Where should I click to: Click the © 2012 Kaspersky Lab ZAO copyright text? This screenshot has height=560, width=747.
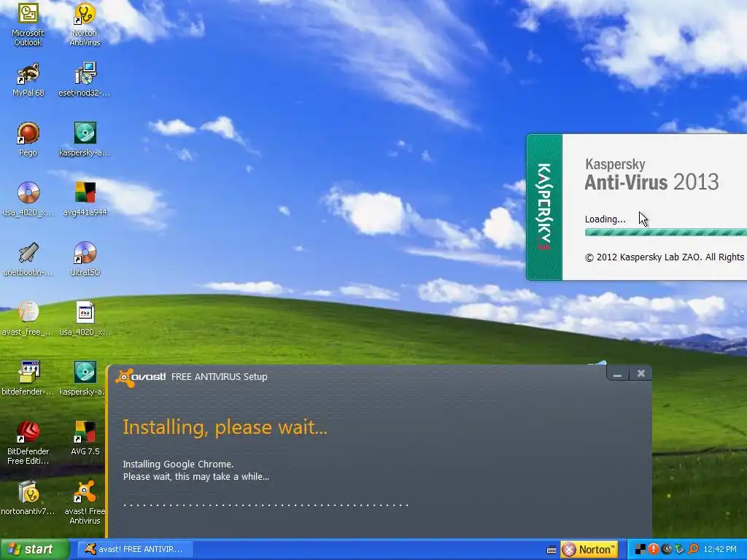[x=665, y=257]
